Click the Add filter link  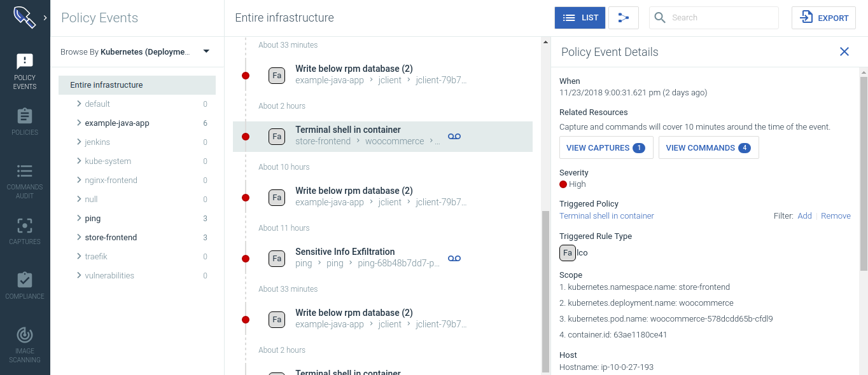[x=804, y=215]
